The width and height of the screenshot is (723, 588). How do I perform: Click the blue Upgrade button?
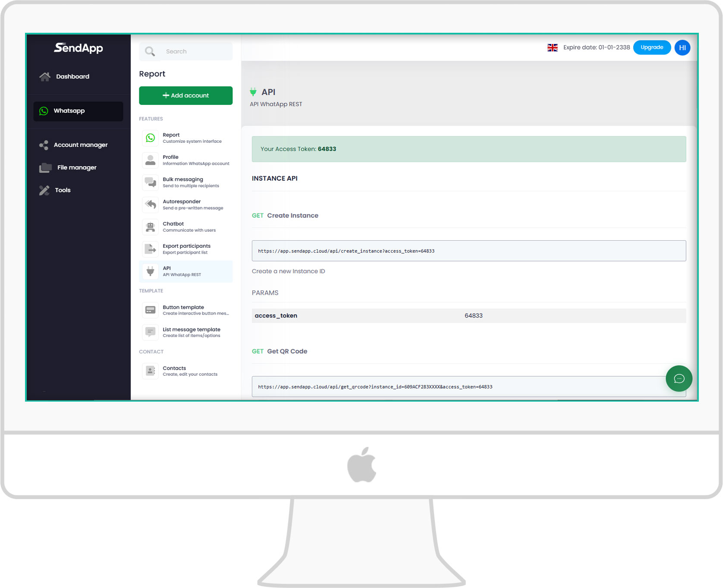coord(651,47)
